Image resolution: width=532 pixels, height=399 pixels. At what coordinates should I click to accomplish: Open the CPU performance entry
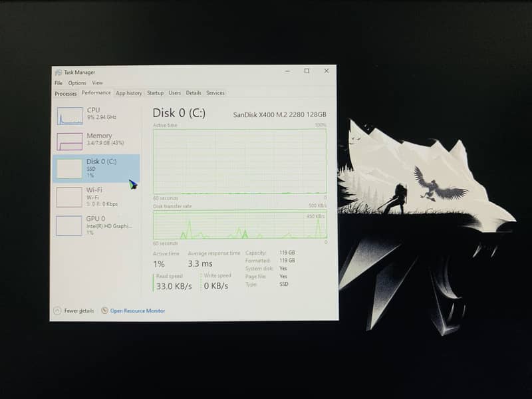(96, 114)
